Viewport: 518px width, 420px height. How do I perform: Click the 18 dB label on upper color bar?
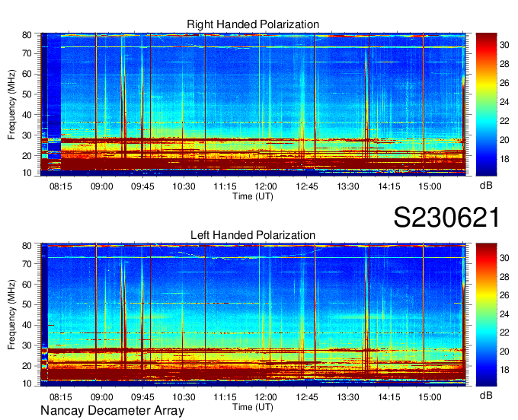(x=504, y=159)
